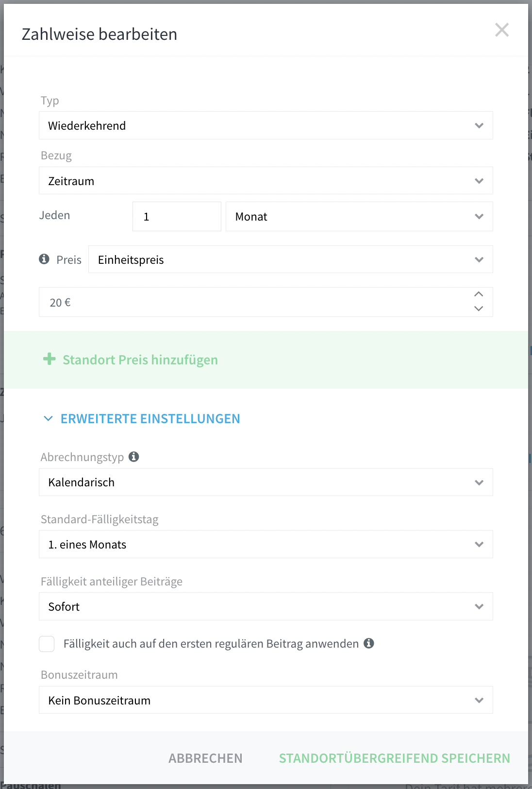The height and width of the screenshot is (789, 532).
Task: Enable Fälligkeit auch auf ersten regulären Beitrag
Action: click(x=47, y=644)
